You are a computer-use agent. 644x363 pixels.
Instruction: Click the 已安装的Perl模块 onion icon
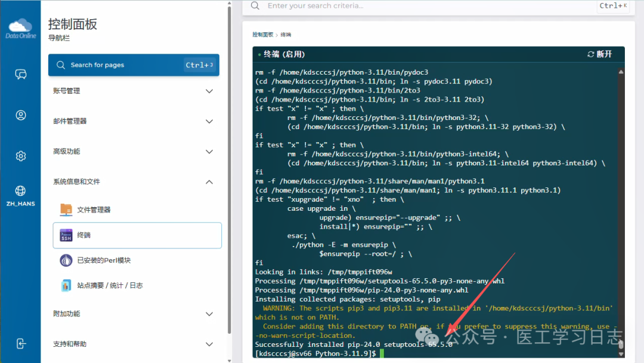(x=66, y=260)
